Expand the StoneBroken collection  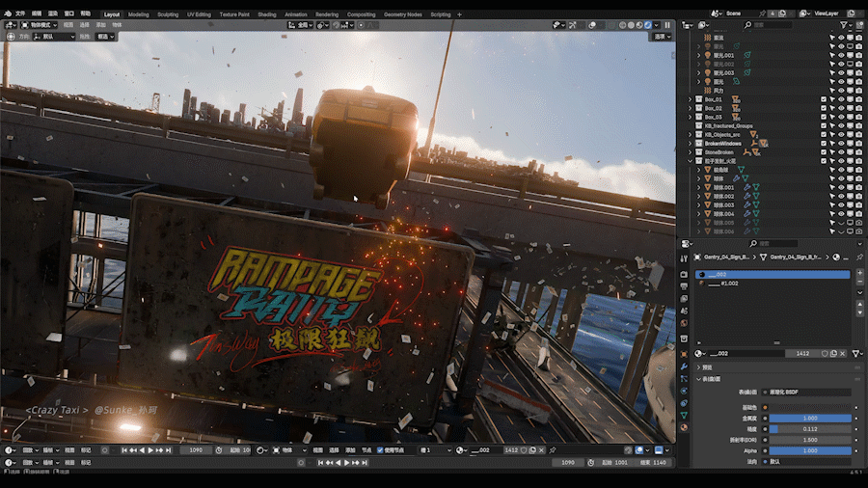691,152
